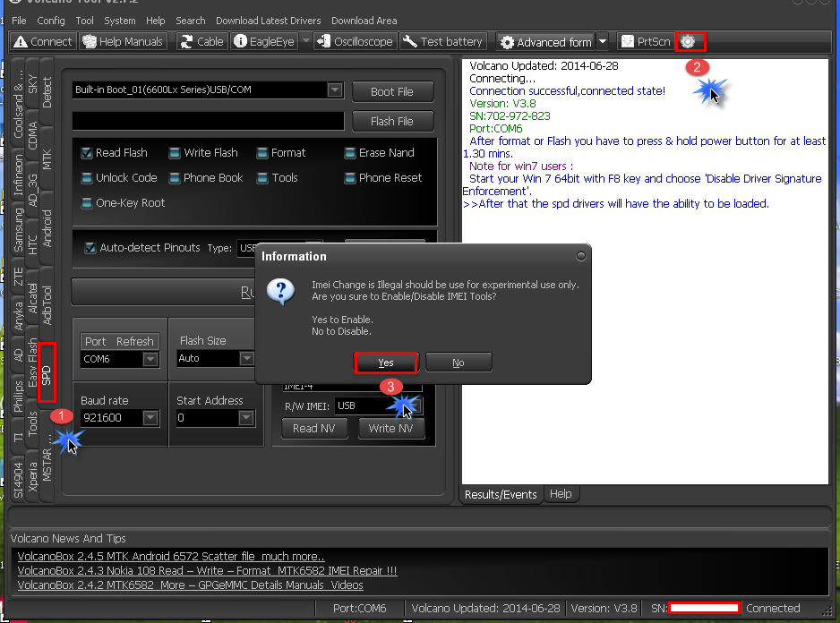Open Help Manuals from the toolbar

(124, 42)
